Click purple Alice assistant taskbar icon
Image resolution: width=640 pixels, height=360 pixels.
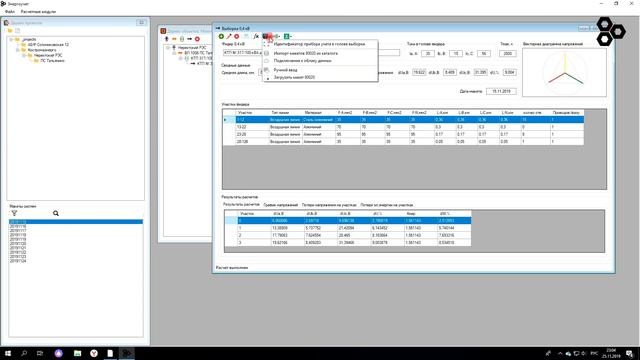59,353
